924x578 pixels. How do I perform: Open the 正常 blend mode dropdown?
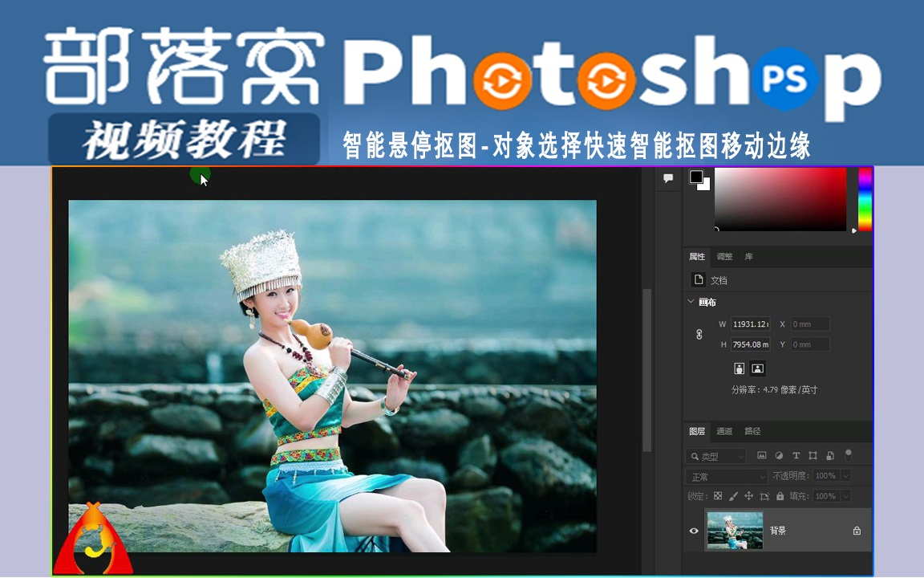coord(727,476)
